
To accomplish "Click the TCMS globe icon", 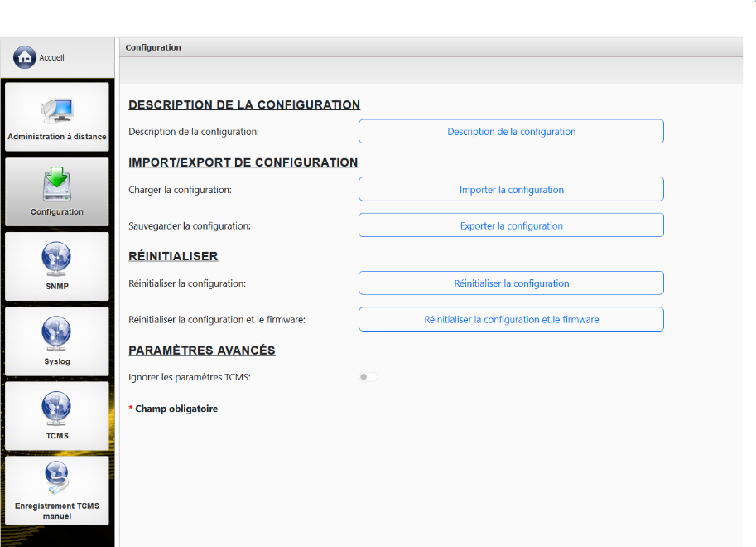I will [x=57, y=408].
